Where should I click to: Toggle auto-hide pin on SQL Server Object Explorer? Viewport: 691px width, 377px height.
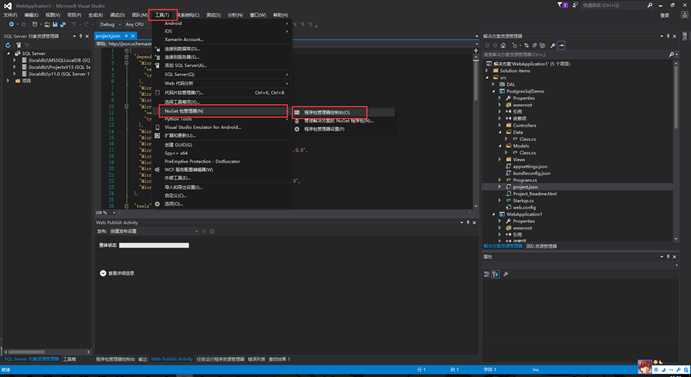tap(81, 36)
